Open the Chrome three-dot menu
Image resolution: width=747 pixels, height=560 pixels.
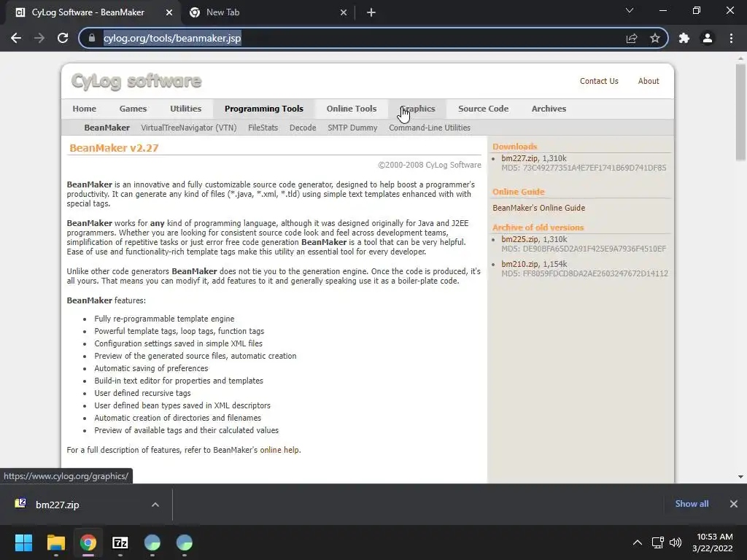731,38
